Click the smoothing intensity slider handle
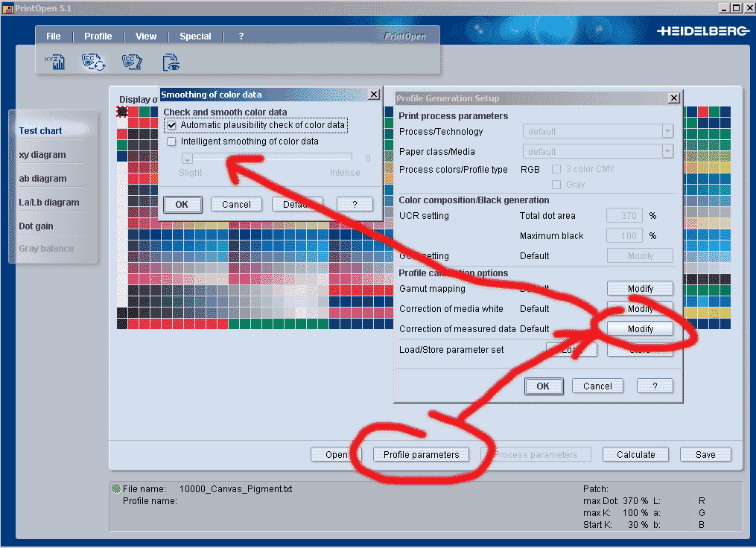The width and height of the screenshot is (756, 548). [x=187, y=158]
